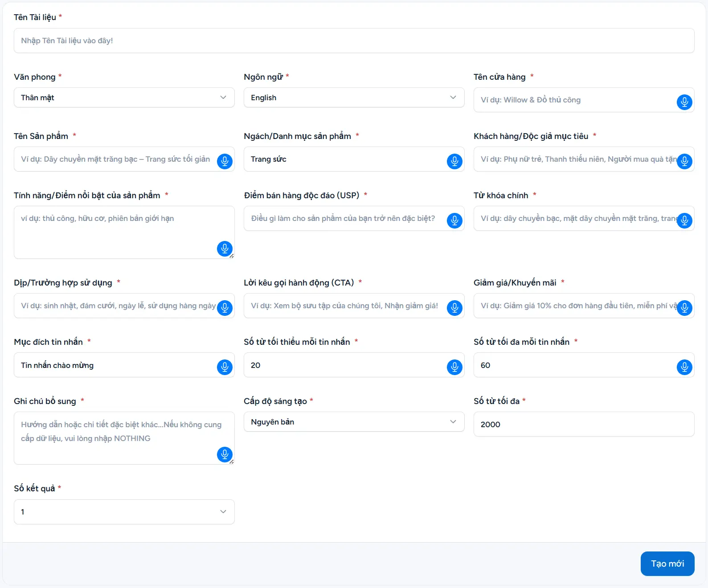The image size is (708, 588).
Task: Click Số từ tối đa input showing 2000
Action: (584, 424)
